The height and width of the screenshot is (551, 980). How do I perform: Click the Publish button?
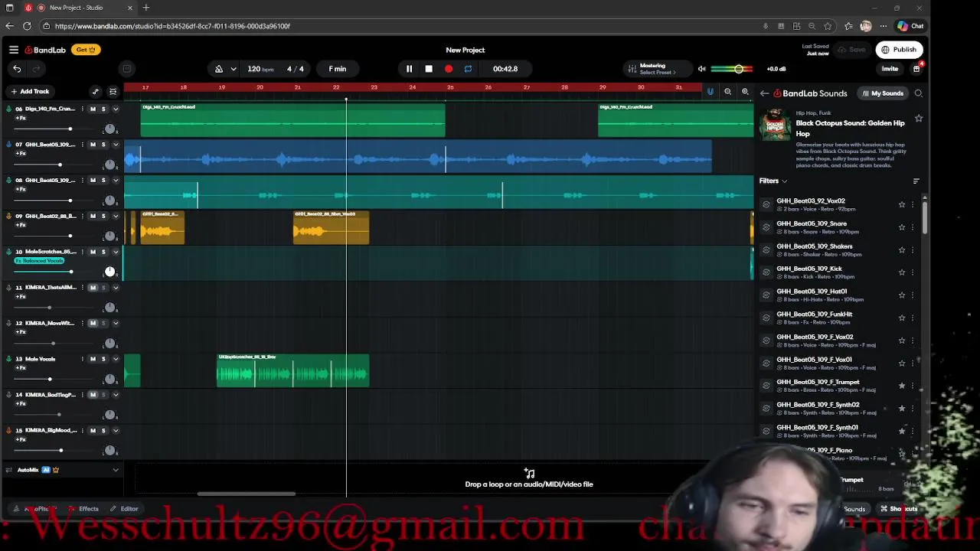pyautogui.click(x=899, y=50)
